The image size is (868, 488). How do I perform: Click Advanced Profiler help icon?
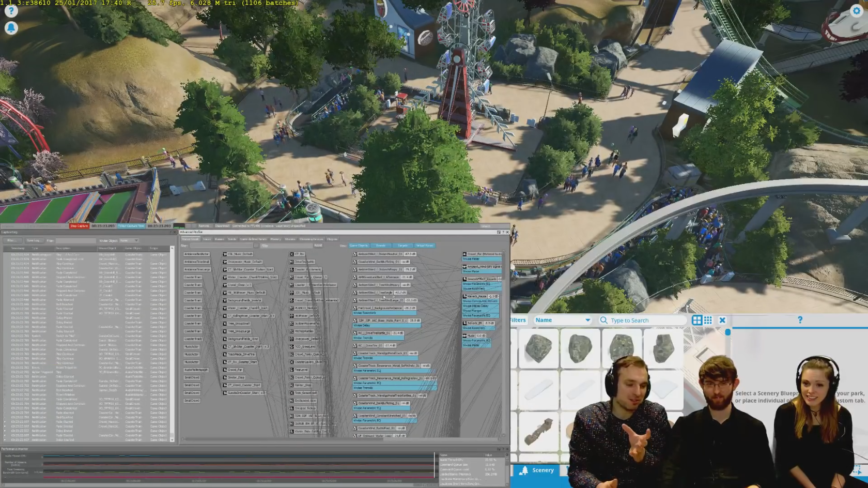tap(503, 232)
